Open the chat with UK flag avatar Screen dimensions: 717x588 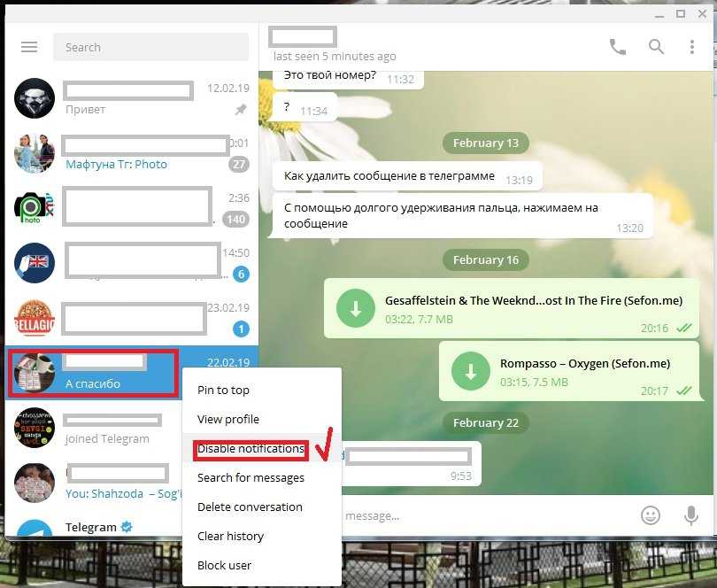pos(132,263)
